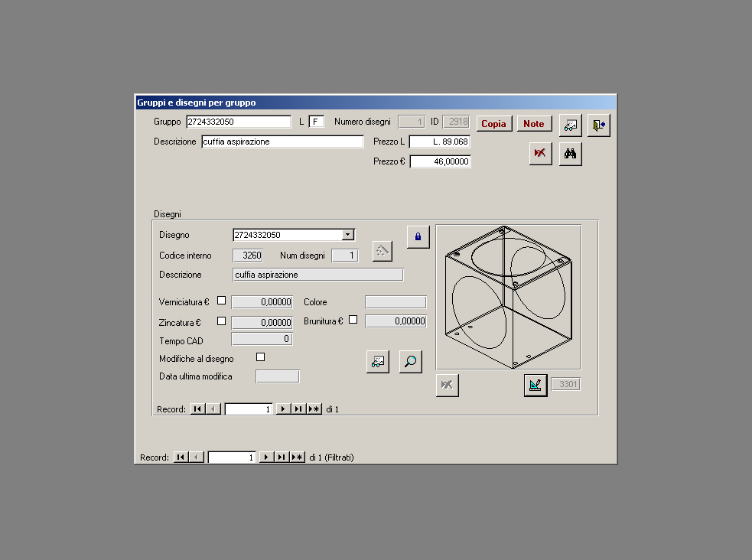Viewport: 752px width, 560px height.
Task: Click the Disegni record number box
Action: pyautogui.click(x=249, y=409)
